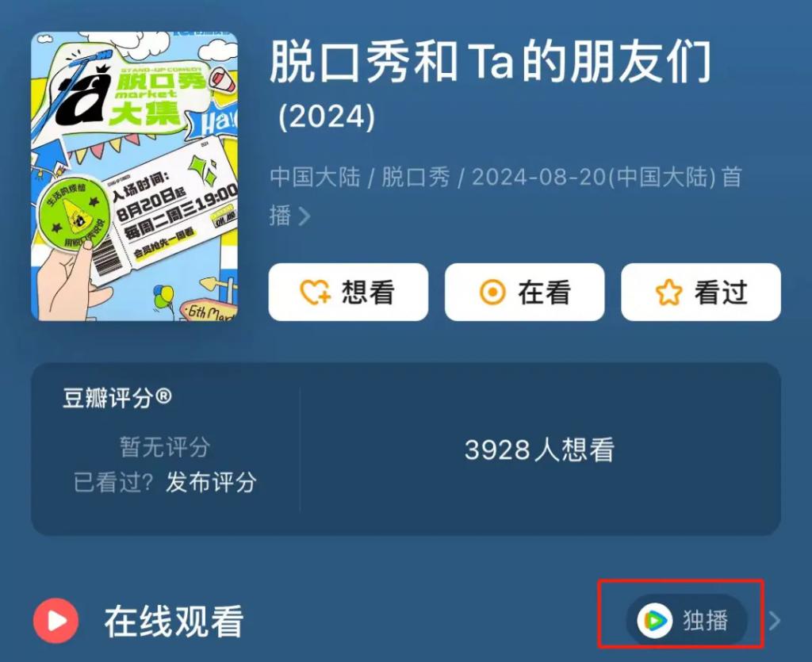Viewport: 812px width, 662px height.
Task: Open the 豆瓣评分 rating heading
Action: pos(117,398)
